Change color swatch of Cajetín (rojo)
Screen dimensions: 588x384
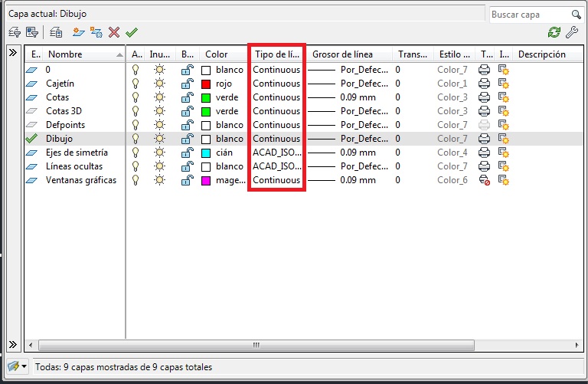pyautogui.click(x=206, y=84)
